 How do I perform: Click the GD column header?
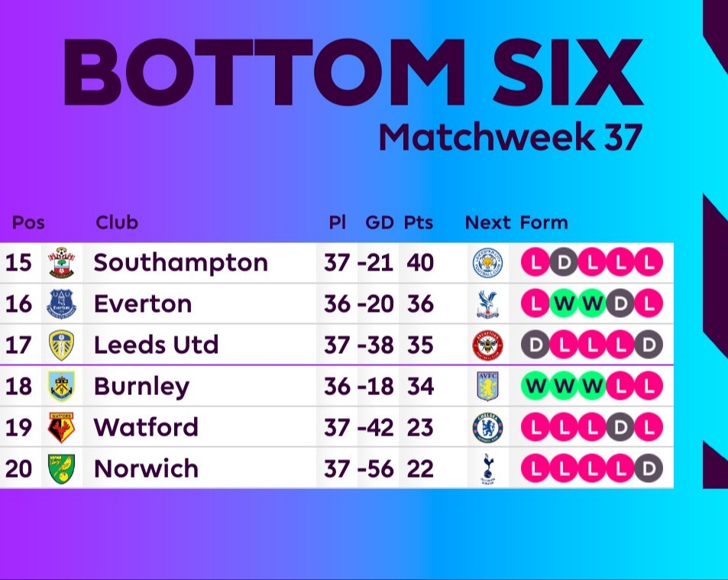tap(379, 223)
